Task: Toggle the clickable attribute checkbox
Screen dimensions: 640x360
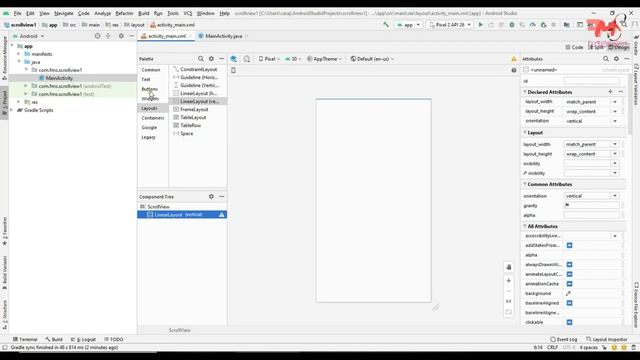Action: (569, 322)
